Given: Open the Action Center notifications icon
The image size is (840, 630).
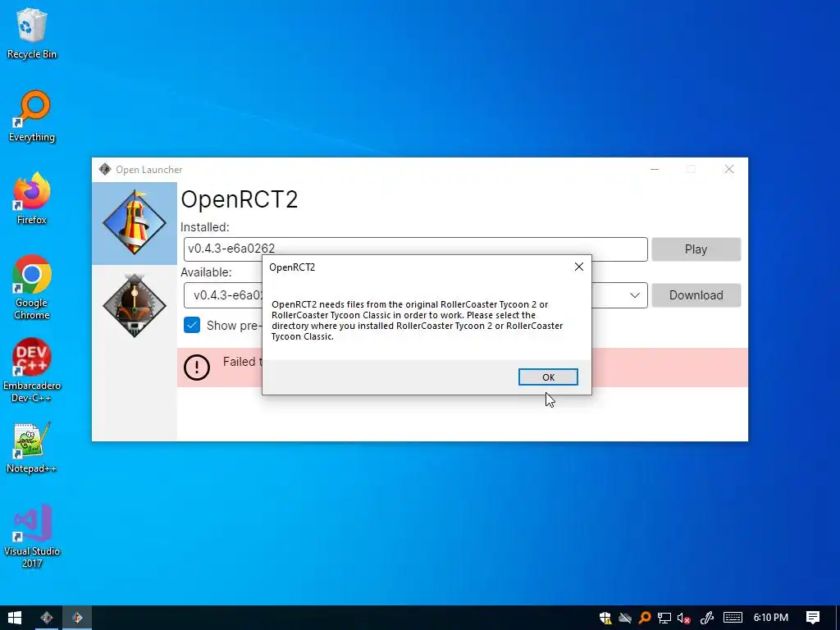Looking at the screenshot, I should click(813, 618).
